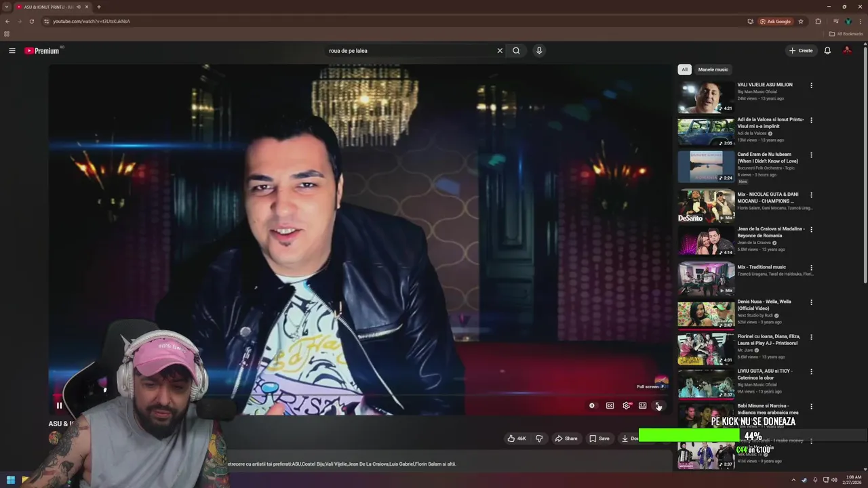868x488 pixels.
Task: Open Babi Minune si Narcisa video title
Action: coord(768,409)
